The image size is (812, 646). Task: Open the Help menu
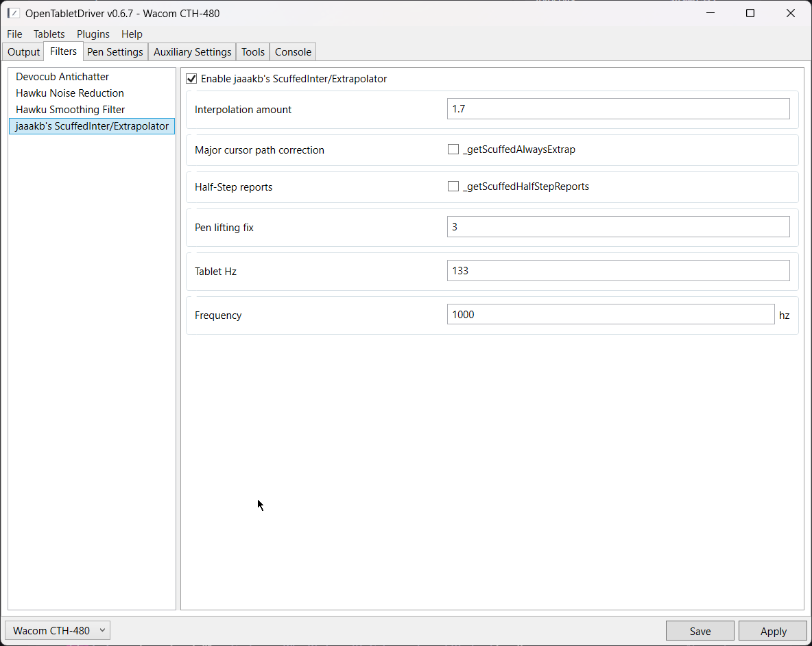pos(132,34)
